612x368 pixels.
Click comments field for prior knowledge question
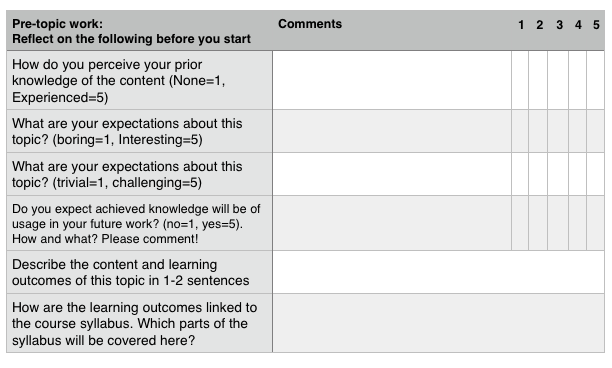(392, 80)
